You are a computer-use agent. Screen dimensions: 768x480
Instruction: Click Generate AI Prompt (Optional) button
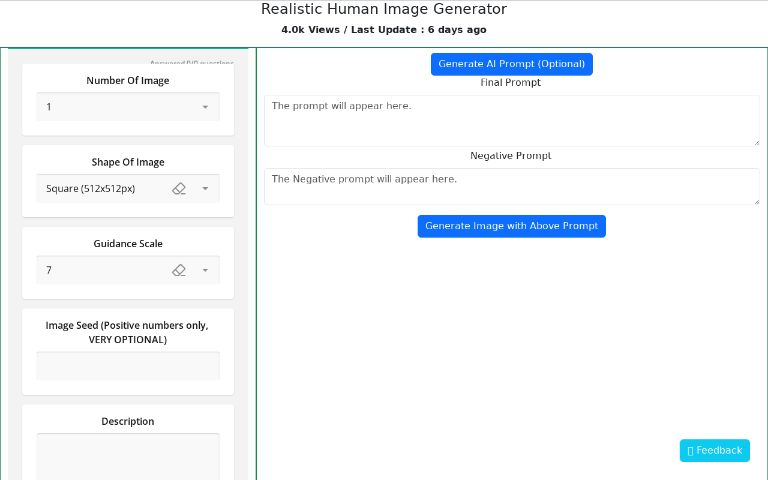511,64
